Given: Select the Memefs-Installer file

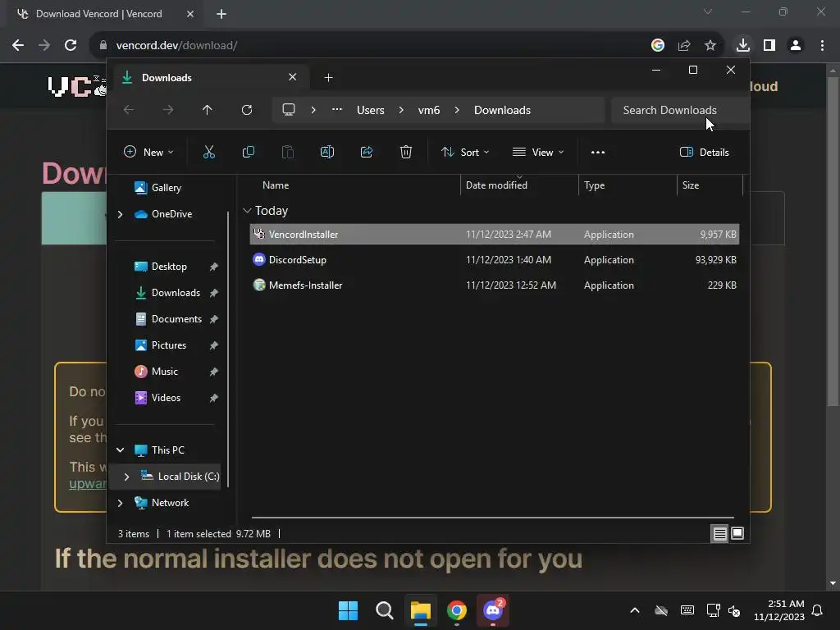Looking at the screenshot, I should (x=494, y=285).
